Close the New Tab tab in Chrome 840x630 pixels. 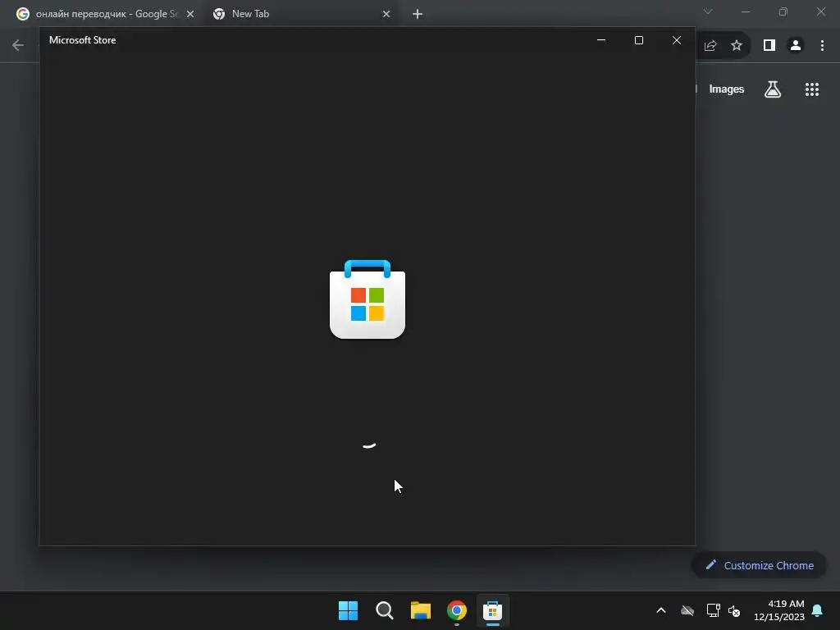click(386, 14)
